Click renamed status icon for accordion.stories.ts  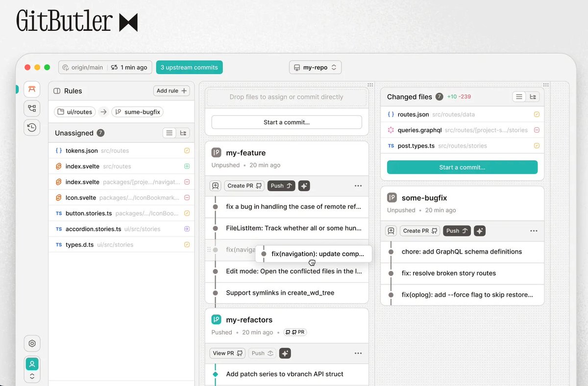click(187, 229)
